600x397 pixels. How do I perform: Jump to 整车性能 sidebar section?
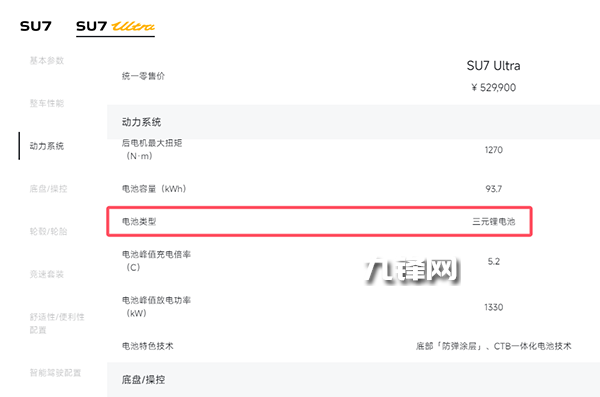pos(47,103)
